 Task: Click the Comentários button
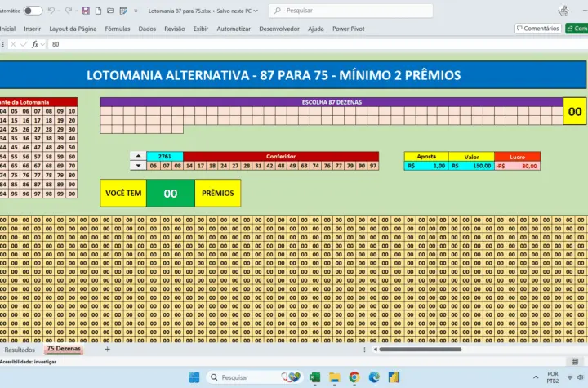coord(537,28)
